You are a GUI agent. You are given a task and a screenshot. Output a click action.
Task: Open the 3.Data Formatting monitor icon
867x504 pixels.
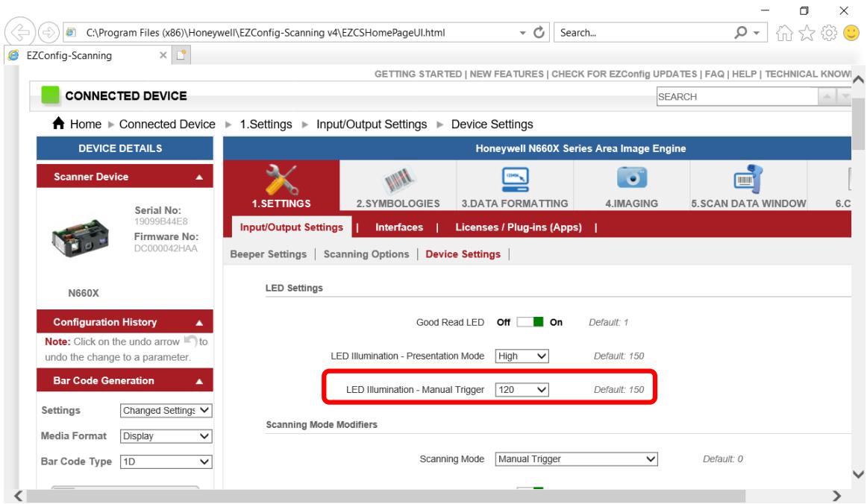pyautogui.click(x=515, y=178)
